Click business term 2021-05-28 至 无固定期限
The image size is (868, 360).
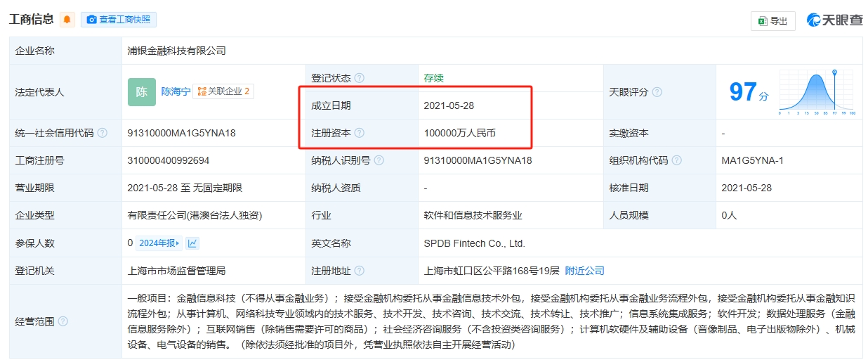coord(185,188)
